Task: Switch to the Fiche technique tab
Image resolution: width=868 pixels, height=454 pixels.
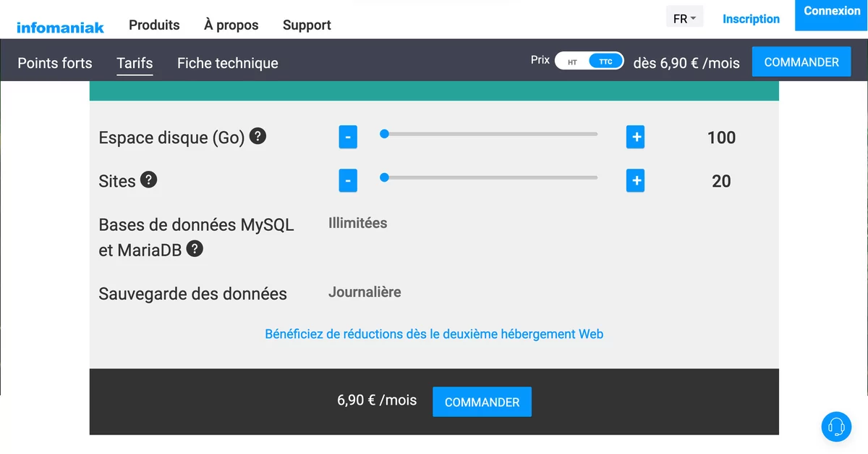Action: point(228,63)
